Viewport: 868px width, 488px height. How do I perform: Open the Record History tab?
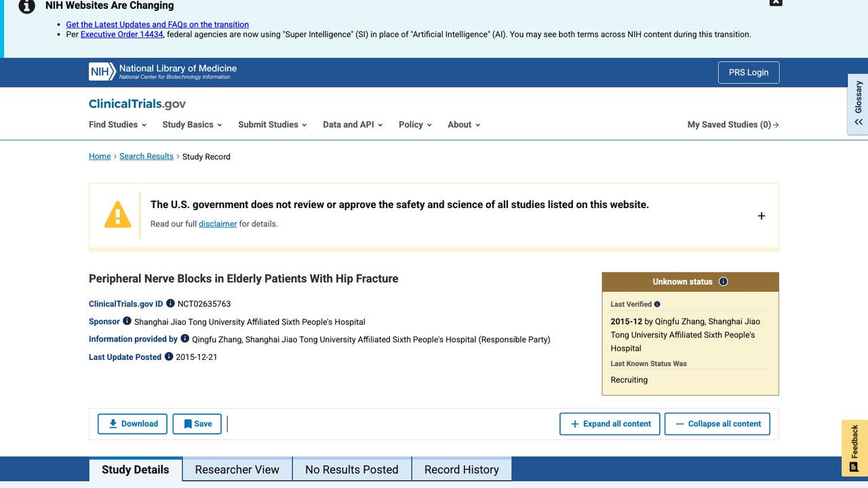pos(462,469)
